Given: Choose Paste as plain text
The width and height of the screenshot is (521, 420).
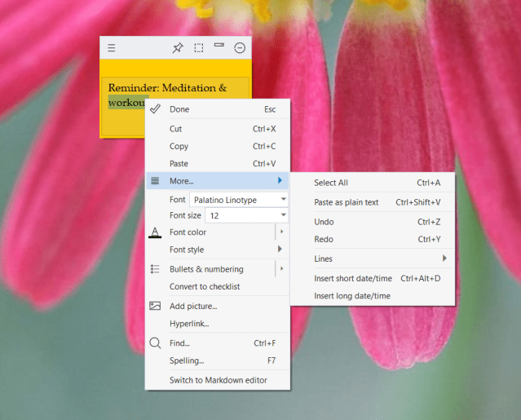Looking at the screenshot, I should coord(373,202).
